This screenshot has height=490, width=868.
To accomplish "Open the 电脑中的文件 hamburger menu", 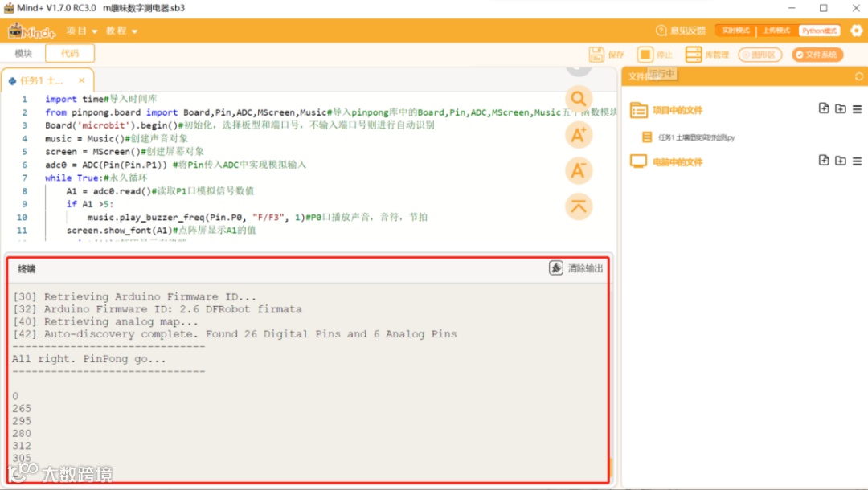I will 857,161.
